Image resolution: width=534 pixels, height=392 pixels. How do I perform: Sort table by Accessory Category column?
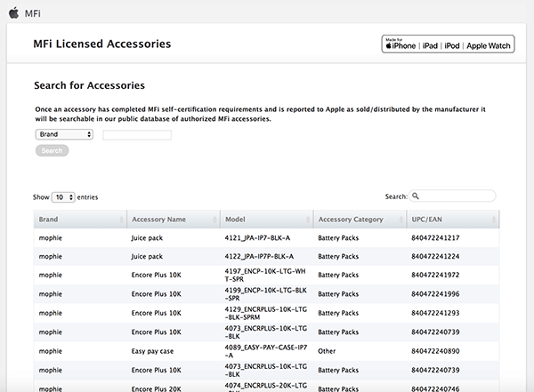tap(360, 220)
